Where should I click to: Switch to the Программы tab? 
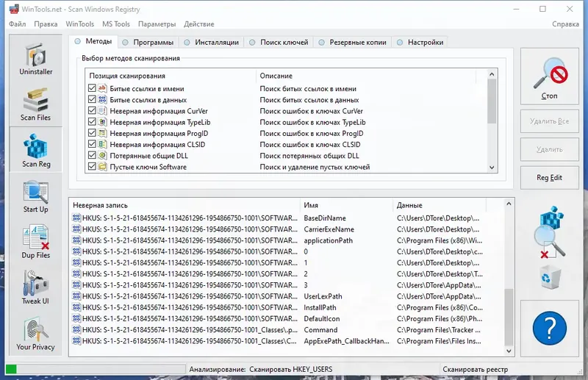(x=148, y=43)
